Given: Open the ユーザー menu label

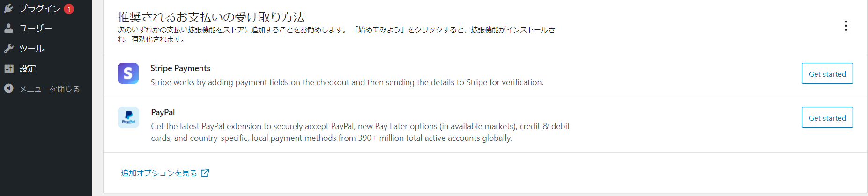Looking at the screenshot, I should [35, 29].
